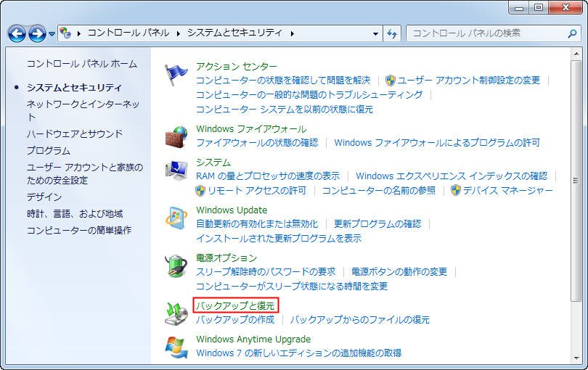This screenshot has width=588, height=370.
Task: Open Windows ファイアウォール heading
Action: pos(251,129)
